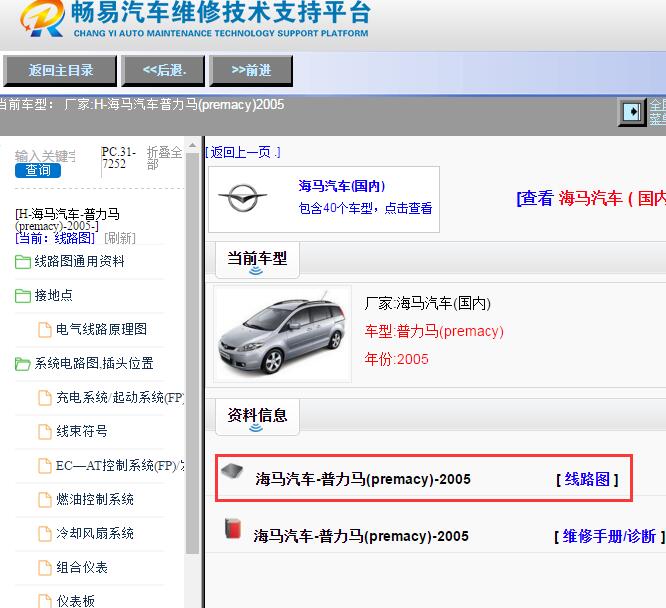The image size is (666, 608).
Task: Open EC—AT控制系统(FP) document
Action: pos(120,465)
